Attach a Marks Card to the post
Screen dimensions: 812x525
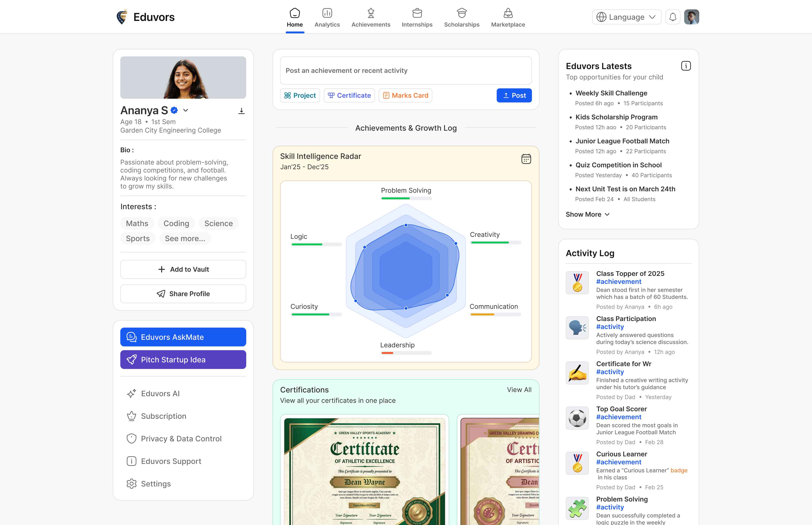pyautogui.click(x=406, y=95)
